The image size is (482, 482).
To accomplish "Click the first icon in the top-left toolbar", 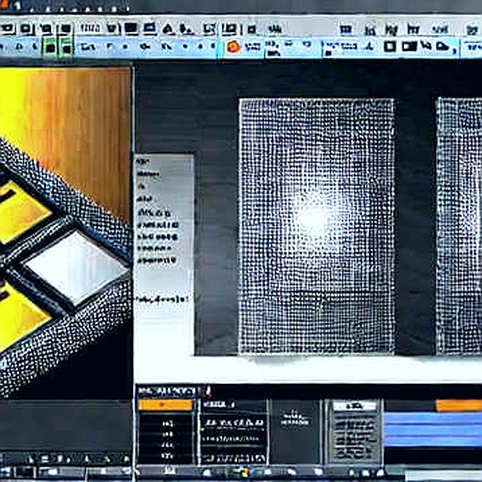I will (x=7, y=29).
